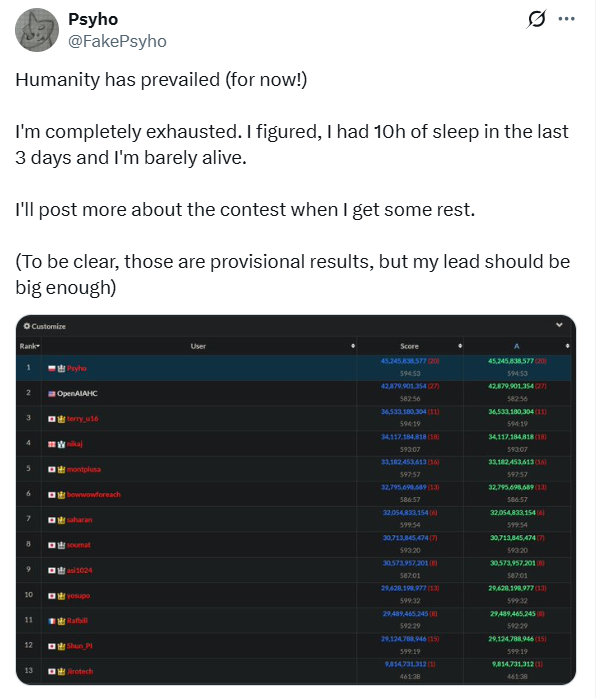The image size is (616, 698).
Task: Click the Grok slashed-circle icon
Action: 536,19
